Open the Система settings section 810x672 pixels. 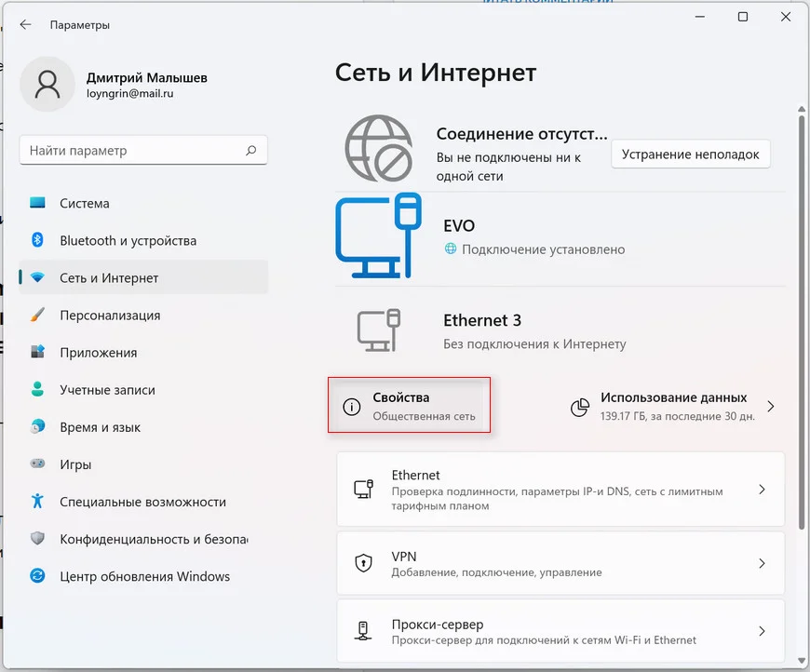[85, 203]
